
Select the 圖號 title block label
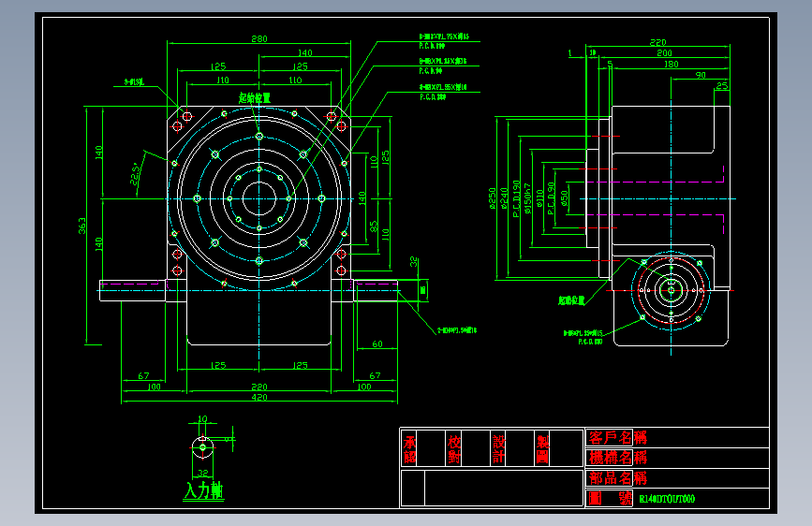[x=610, y=498]
